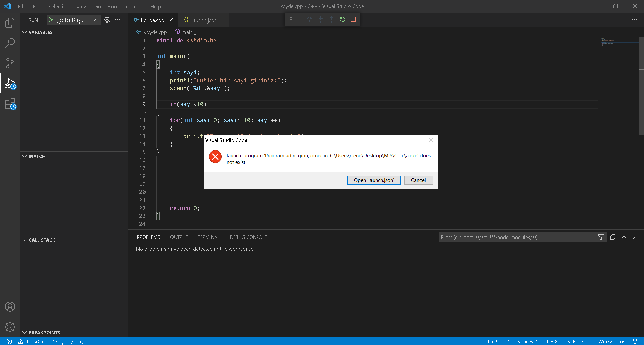
Task: Click the Ln 9, Col 5 status item
Action: tap(499, 341)
